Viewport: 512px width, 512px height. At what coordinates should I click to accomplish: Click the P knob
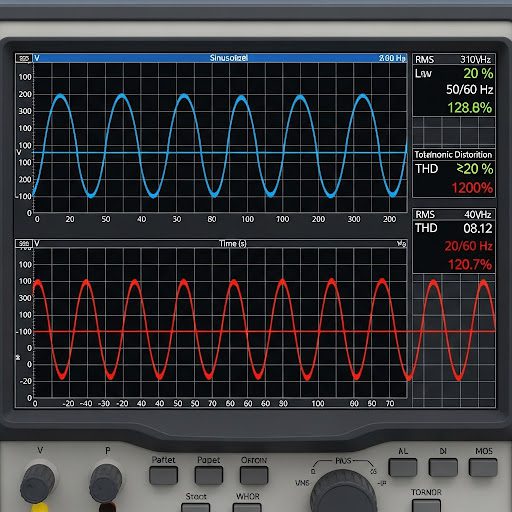106,482
